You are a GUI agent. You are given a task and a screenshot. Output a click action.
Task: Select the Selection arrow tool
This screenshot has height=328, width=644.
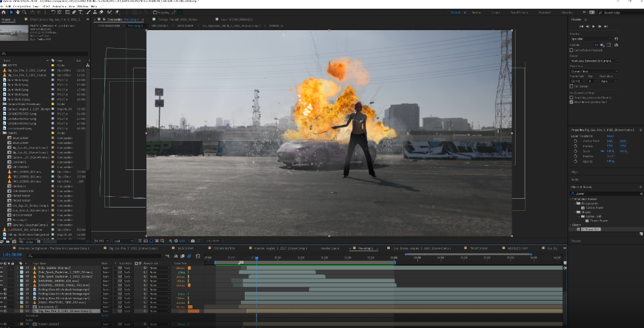click(11, 12)
